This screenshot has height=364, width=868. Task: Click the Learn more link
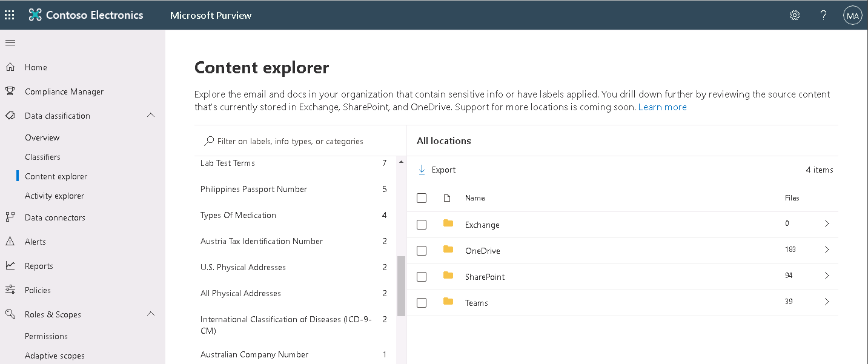(663, 107)
